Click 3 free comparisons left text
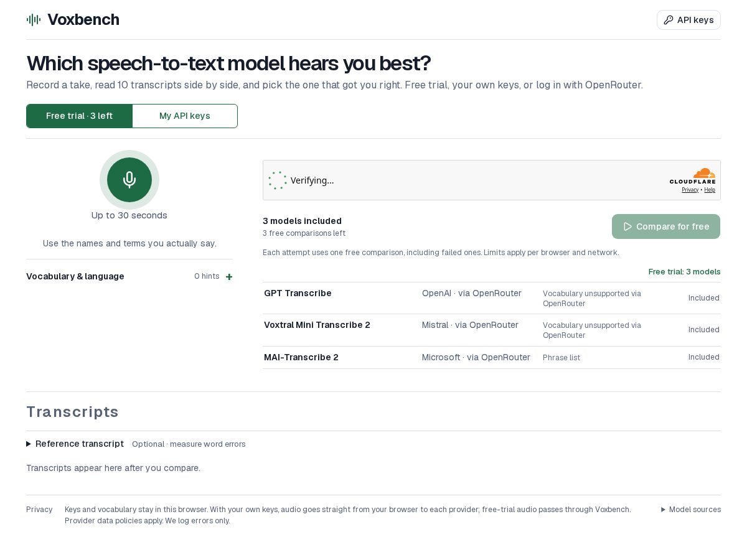 click(x=304, y=233)
